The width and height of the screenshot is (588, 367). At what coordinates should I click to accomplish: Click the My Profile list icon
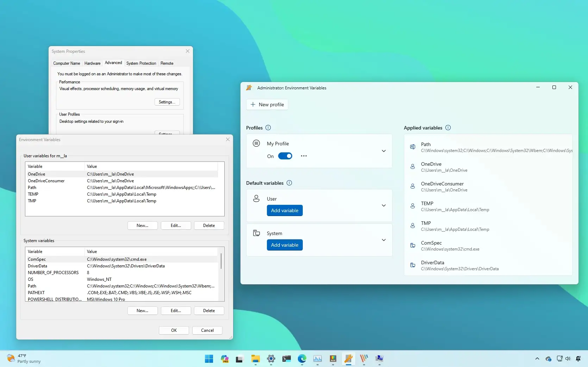point(256,144)
